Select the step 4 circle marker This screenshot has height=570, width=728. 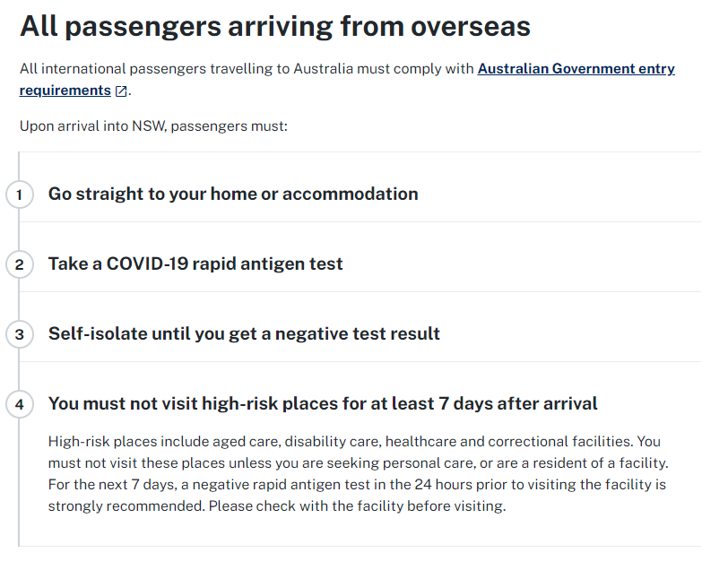(19, 404)
